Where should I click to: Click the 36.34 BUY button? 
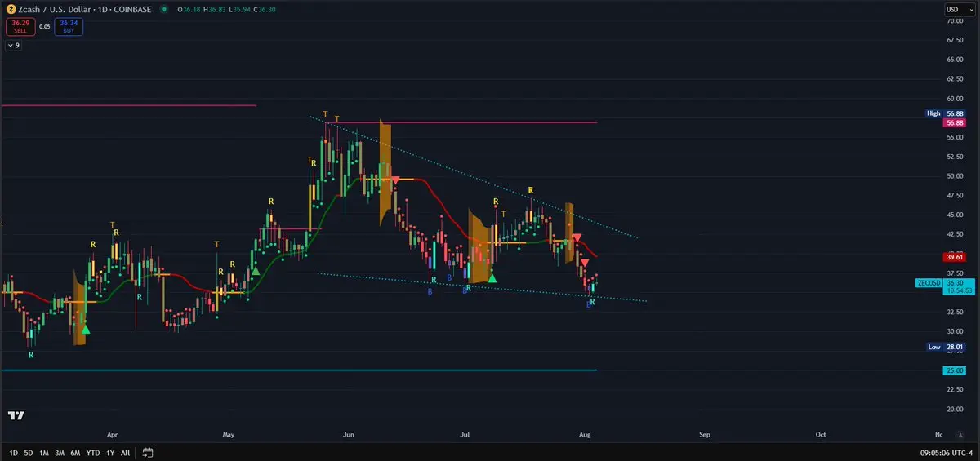[x=69, y=27]
